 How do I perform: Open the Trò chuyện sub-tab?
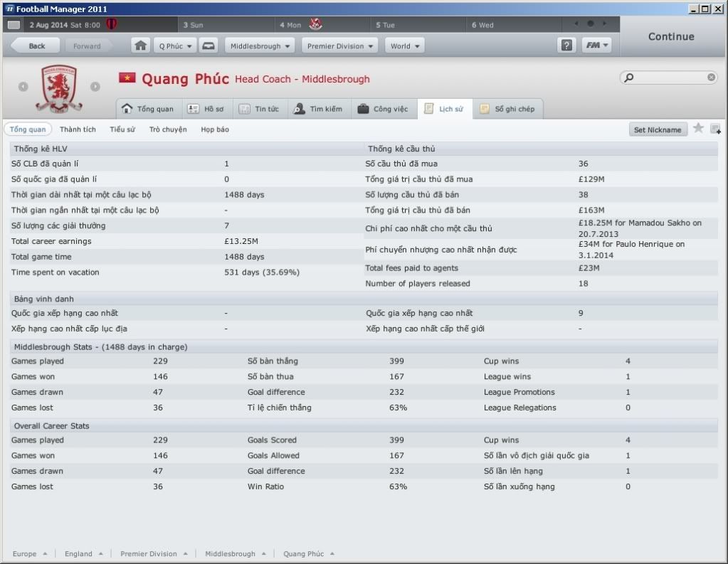pos(168,129)
